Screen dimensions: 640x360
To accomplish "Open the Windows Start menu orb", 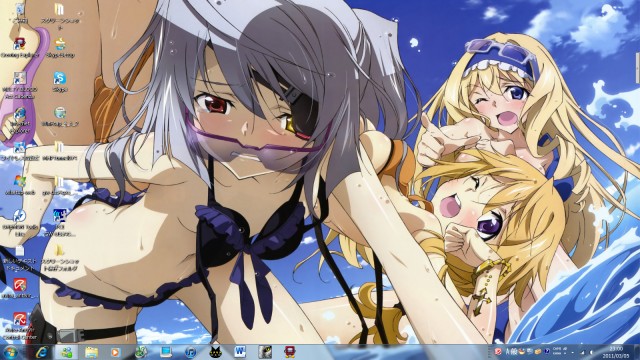I will [10, 352].
